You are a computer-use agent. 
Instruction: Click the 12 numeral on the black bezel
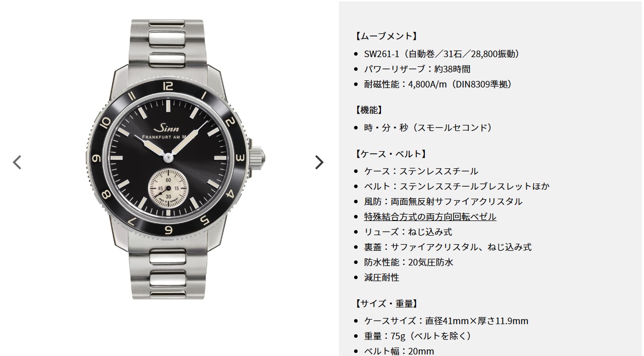click(x=168, y=85)
